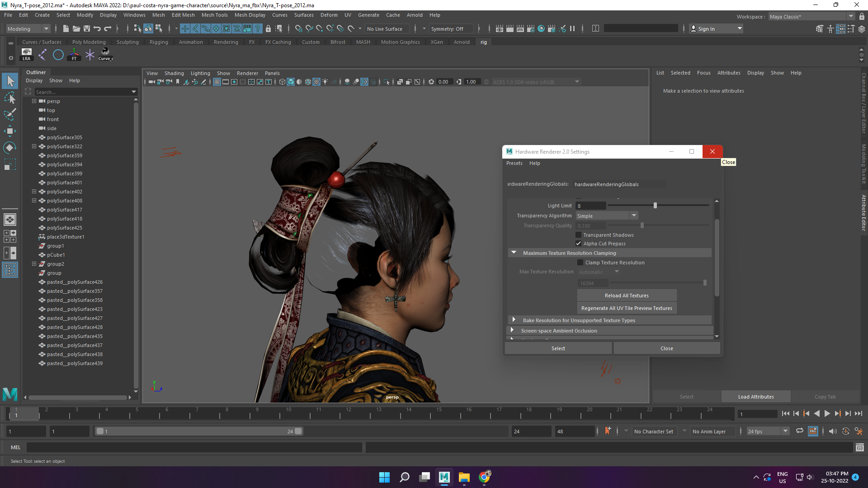This screenshot has width=868, height=488.
Task: Click the Use All Lights bulb icon
Action: 325,82
